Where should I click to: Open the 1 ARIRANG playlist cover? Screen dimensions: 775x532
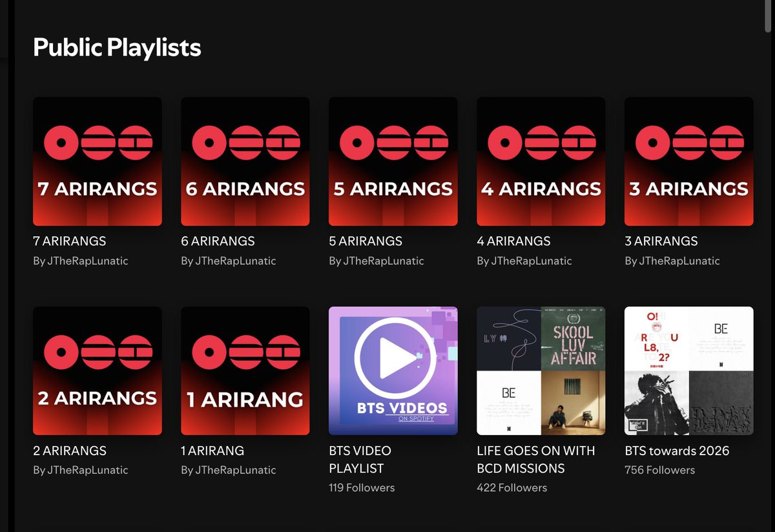pyautogui.click(x=245, y=371)
